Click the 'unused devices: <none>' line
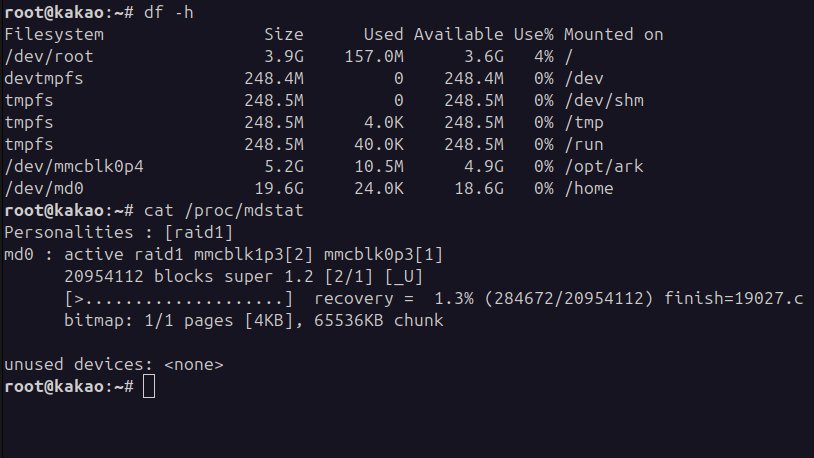The width and height of the screenshot is (814, 458). click(114, 365)
